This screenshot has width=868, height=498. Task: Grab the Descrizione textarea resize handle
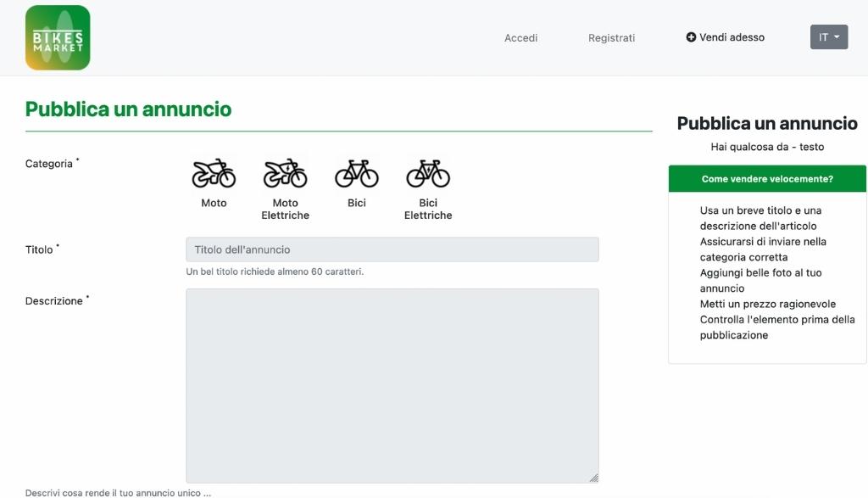(x=593, y=478)
